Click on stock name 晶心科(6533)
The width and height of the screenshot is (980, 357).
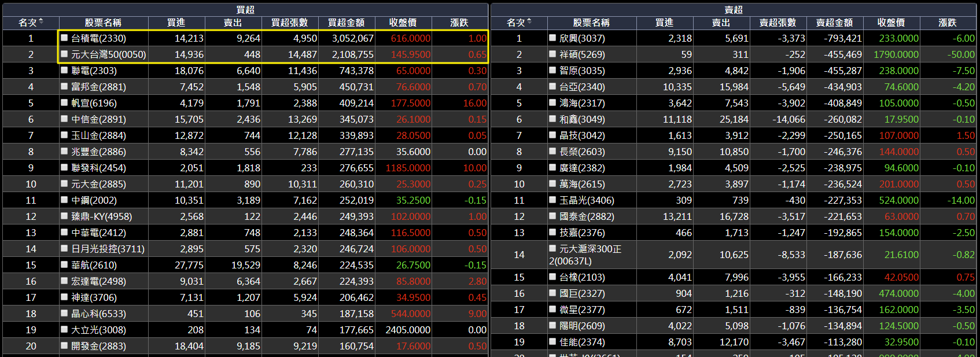[98, 314]
